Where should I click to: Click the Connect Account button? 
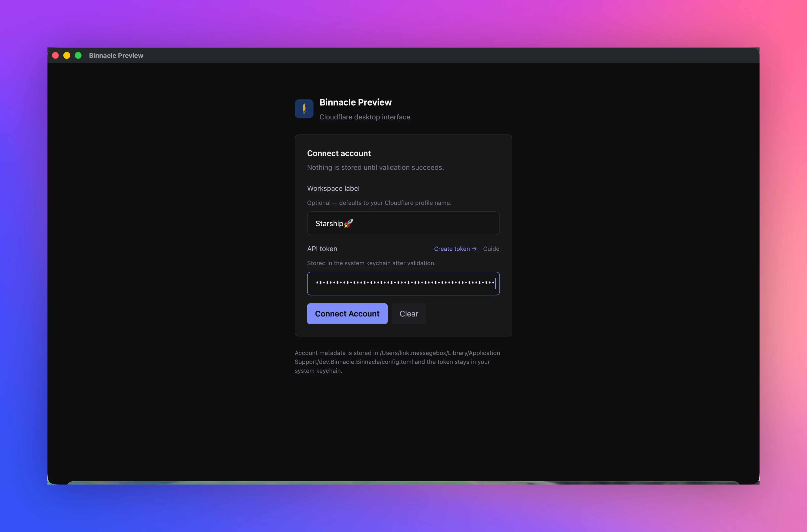347,313
